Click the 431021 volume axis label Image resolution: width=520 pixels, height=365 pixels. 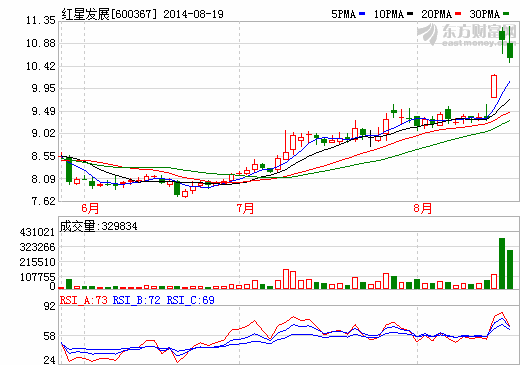(37, 232)
